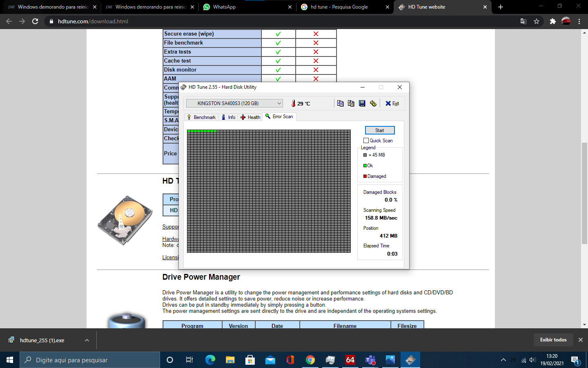The image size is (588, 368).
Task: Show hidden system tray icons
Action: click(503, 360)
